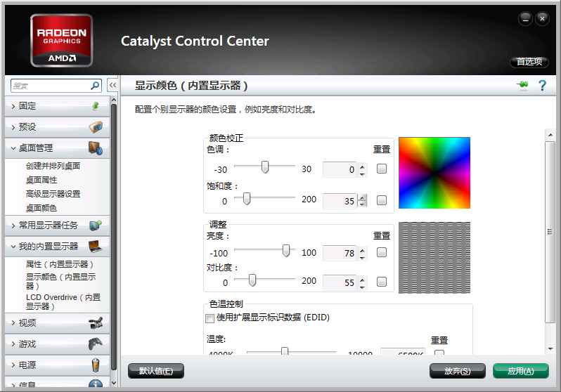The height and width of the screenshot is (392, 561).
Task: Click the 色调 hue slider thumb
Action: pyautogui.click(x=265, y=166)
